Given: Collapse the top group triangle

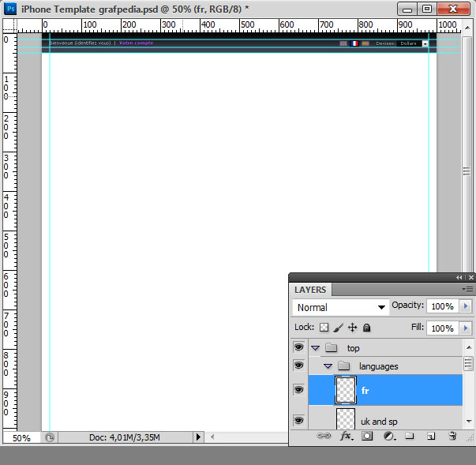Looking at the screenshot, I should click(316, 348).
